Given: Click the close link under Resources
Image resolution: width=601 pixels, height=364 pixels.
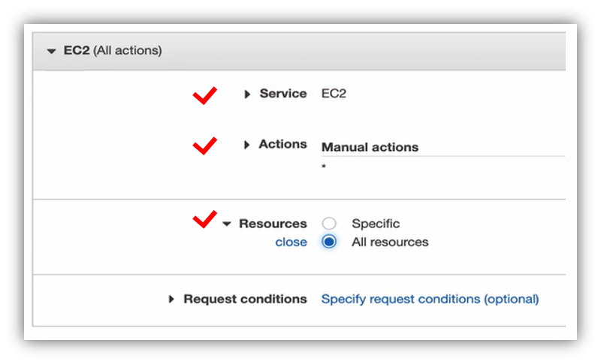Looking at the screenshot, I should pyautogui.click(x=291, y=242).
